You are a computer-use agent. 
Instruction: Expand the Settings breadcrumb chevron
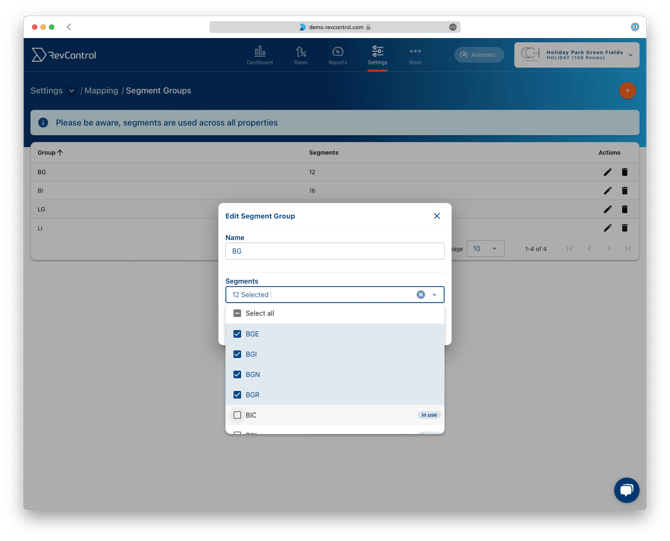pos(71,91)
